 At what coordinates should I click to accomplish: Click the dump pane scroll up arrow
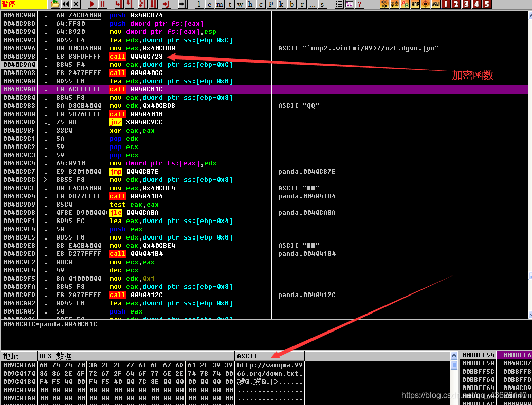[x=454, y=356]
